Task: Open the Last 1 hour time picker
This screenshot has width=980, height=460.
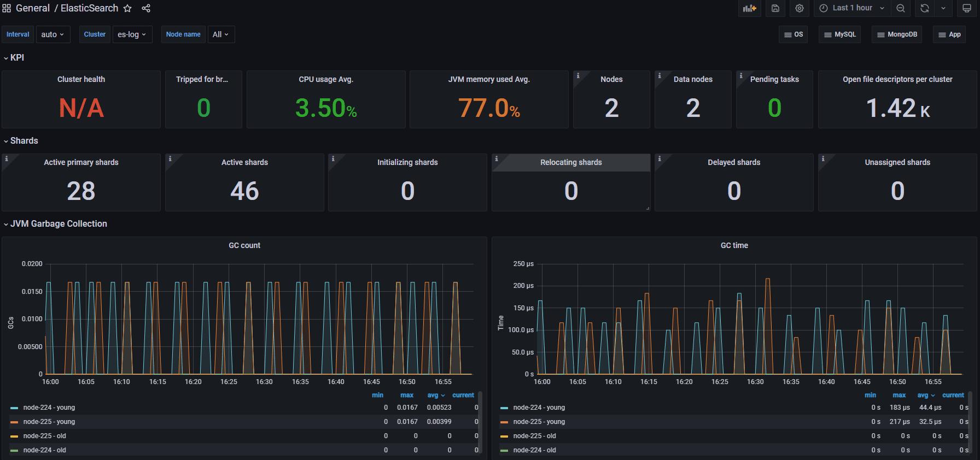Action: click(x=853, y=8)
